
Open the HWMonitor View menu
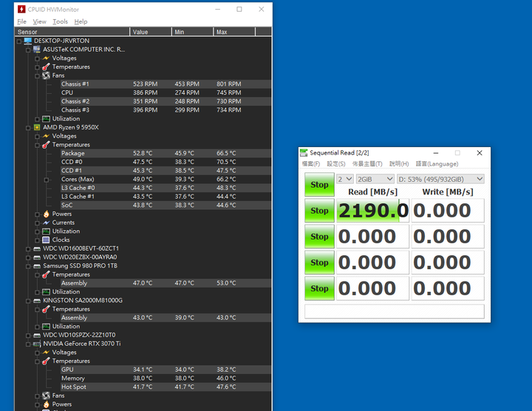point(39,21)
